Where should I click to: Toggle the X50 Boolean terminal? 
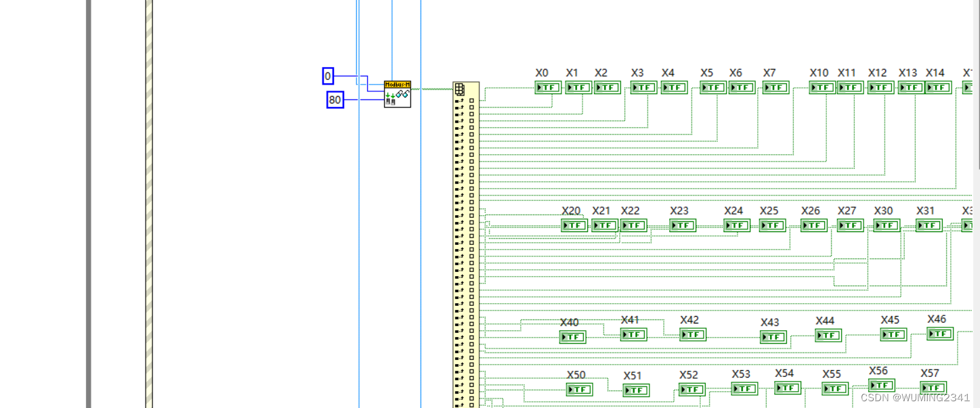click(579, 389)
